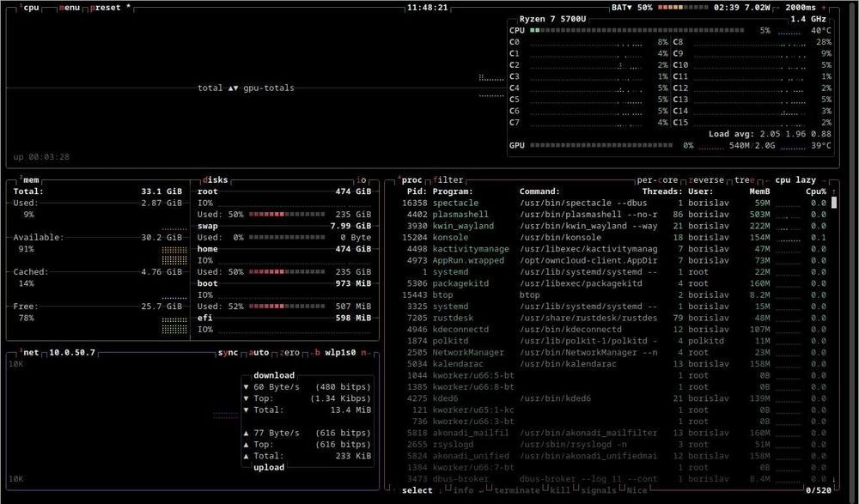This screenshot has height=504, width=859.
Task: Click the up/down arrows beside total
Action: point(234,88)
